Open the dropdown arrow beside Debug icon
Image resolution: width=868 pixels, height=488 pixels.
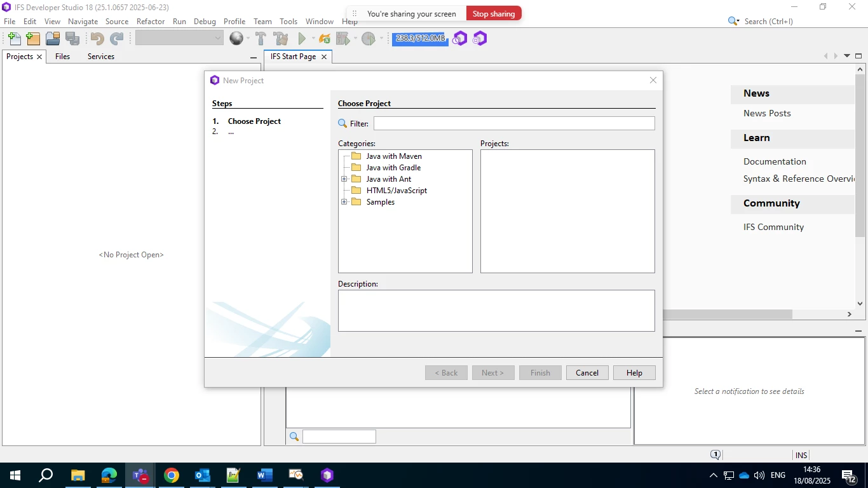[x=355, y=39]
